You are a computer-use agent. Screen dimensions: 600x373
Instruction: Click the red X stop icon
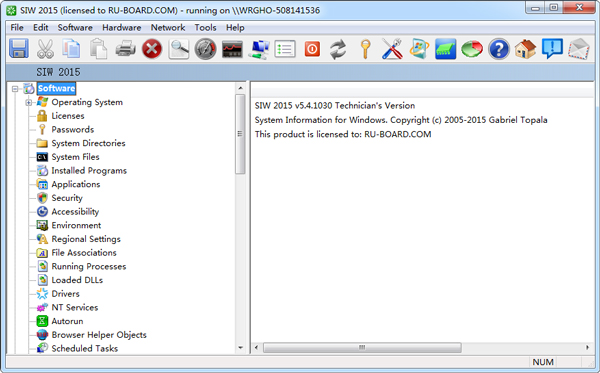click(x=152, y=49)
